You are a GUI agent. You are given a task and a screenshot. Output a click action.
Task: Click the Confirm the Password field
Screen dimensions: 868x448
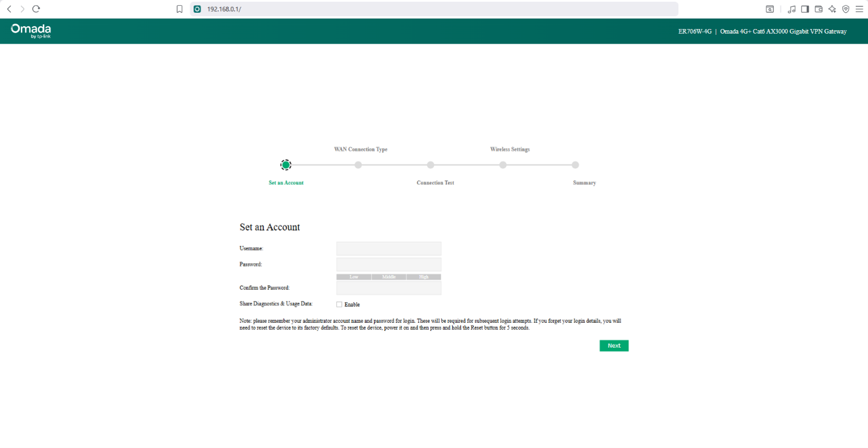(389, 288)
